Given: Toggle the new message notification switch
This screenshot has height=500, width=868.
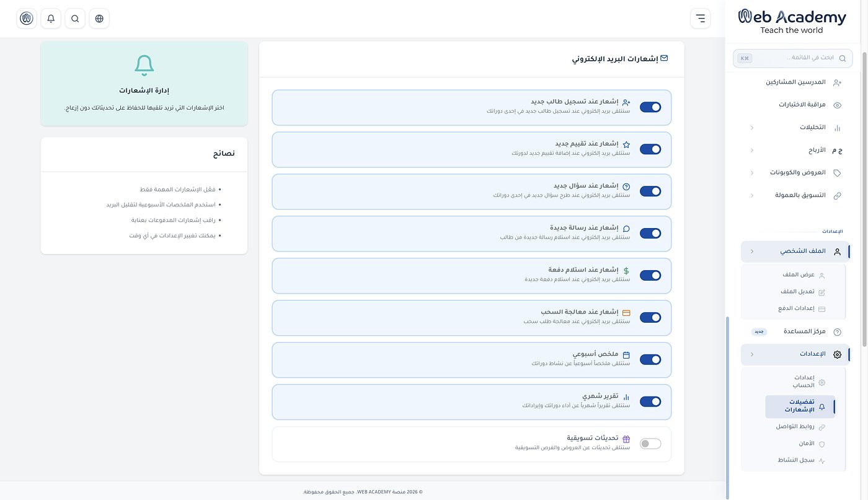Looking at the screenshot, I should coord(650,234).
